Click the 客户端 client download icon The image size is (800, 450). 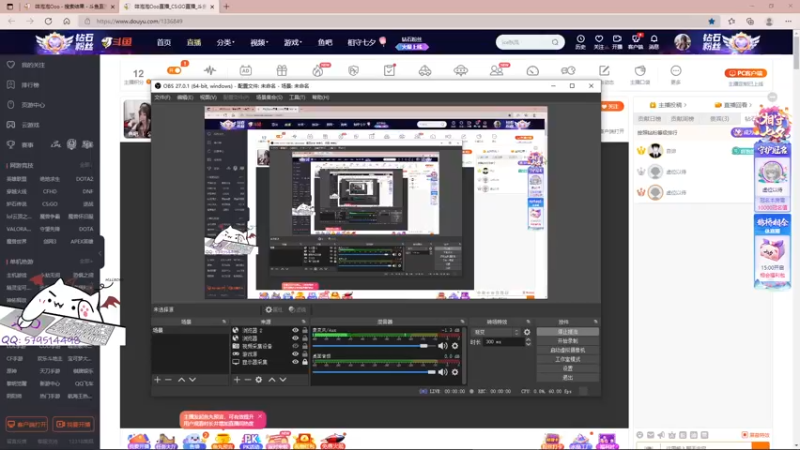click(636, 39)
